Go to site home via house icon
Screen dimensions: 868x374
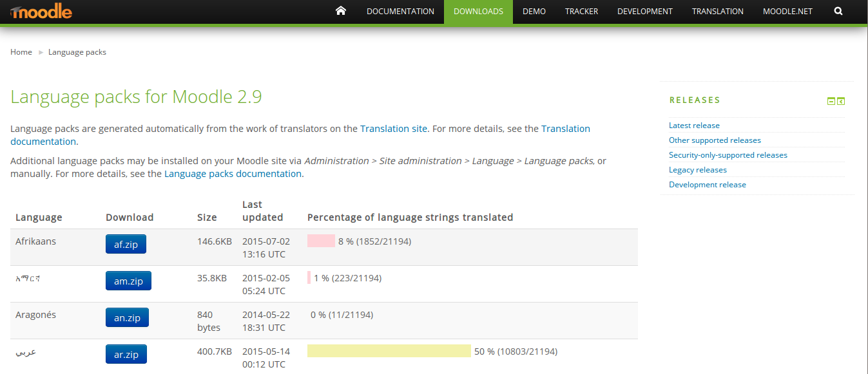coord(341,11)
